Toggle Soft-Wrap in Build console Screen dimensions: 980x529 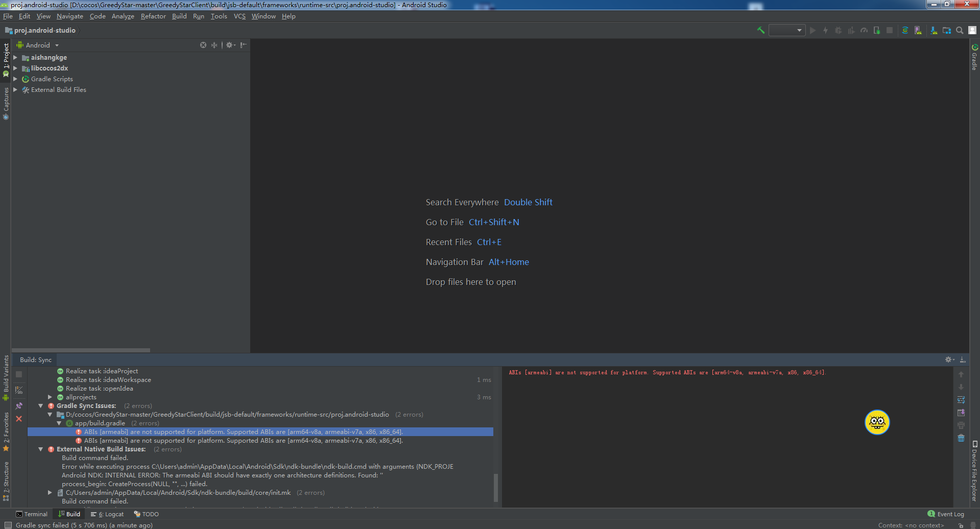coord(961,400)
